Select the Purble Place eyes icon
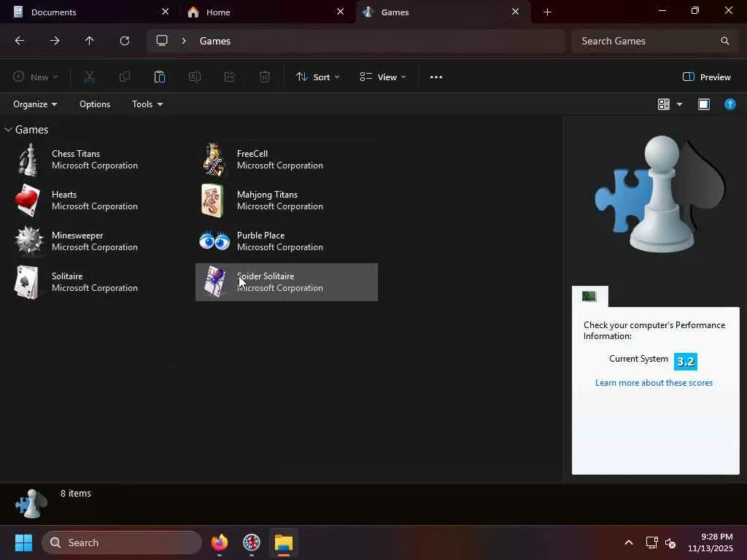Screen dimensions: 747x560 (214, 241)
